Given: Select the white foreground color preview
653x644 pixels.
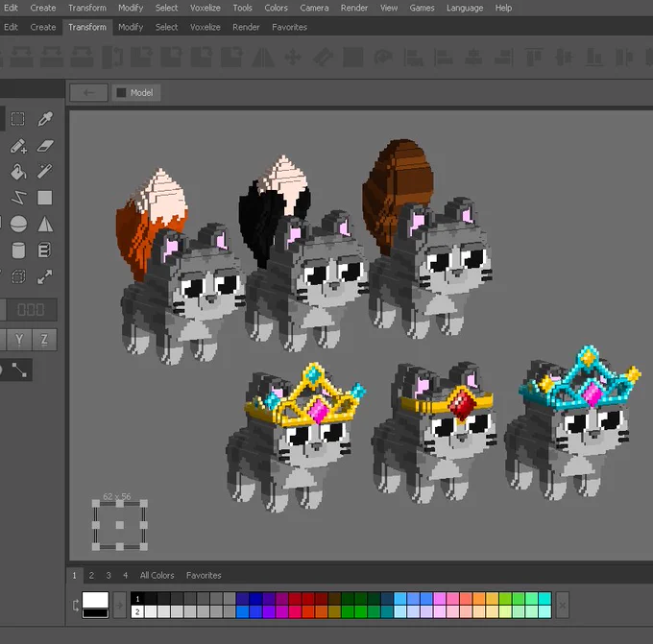Looking at the screenshot, I should pos(95,600).
